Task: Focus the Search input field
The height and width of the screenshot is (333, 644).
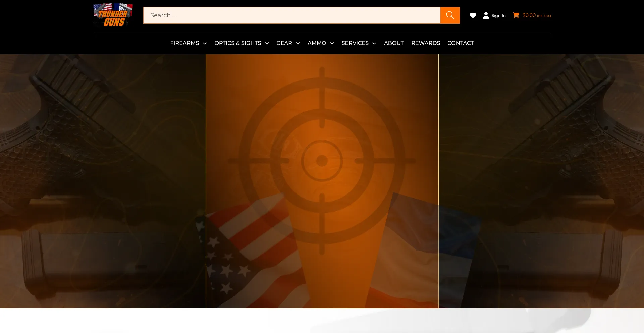Action: 291,15
